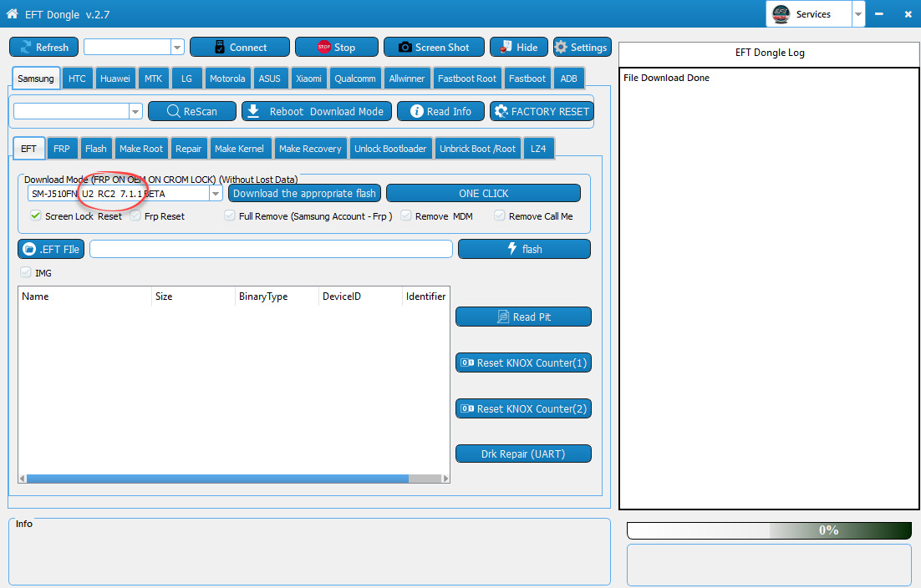The image size is (921, 588).
Task: Click the Hide button
Action: coord(519,47)
